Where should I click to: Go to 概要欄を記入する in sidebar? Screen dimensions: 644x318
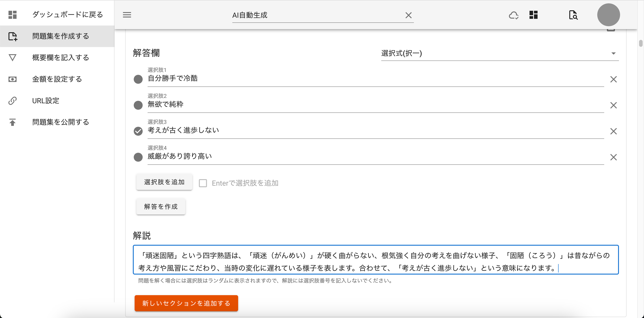(60, 58)
